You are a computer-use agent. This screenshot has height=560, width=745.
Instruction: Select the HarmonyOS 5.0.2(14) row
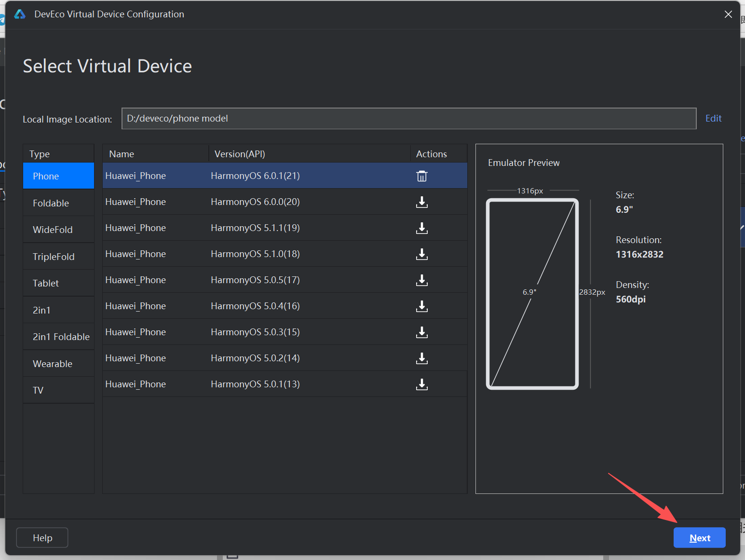[285, 358]
